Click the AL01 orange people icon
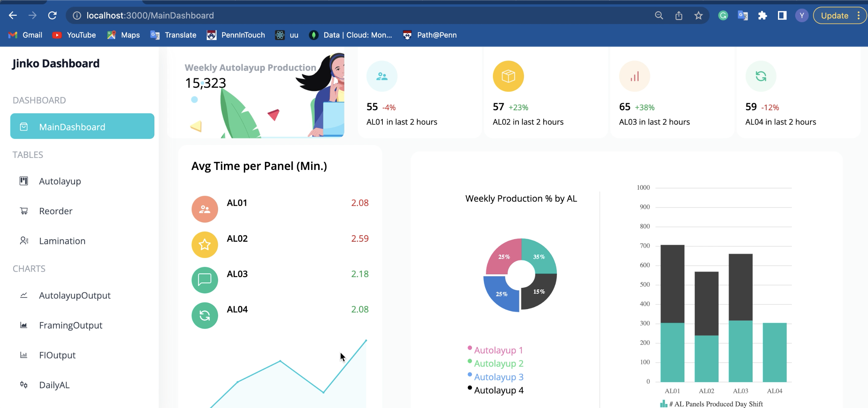This screenshot has height=408, width=868. 205,209
